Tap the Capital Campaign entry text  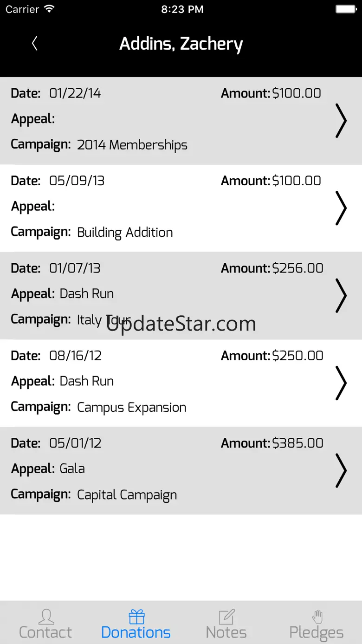click(x=127, y=495)
